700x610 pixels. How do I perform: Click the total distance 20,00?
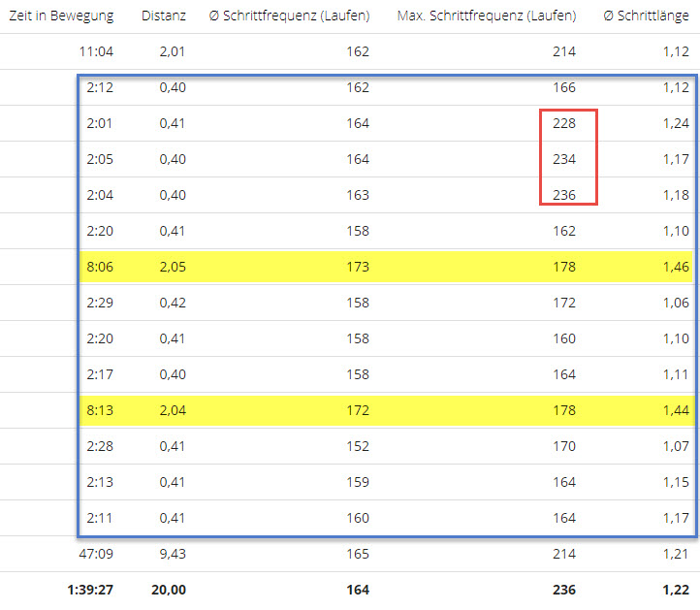tap(169, 590)
